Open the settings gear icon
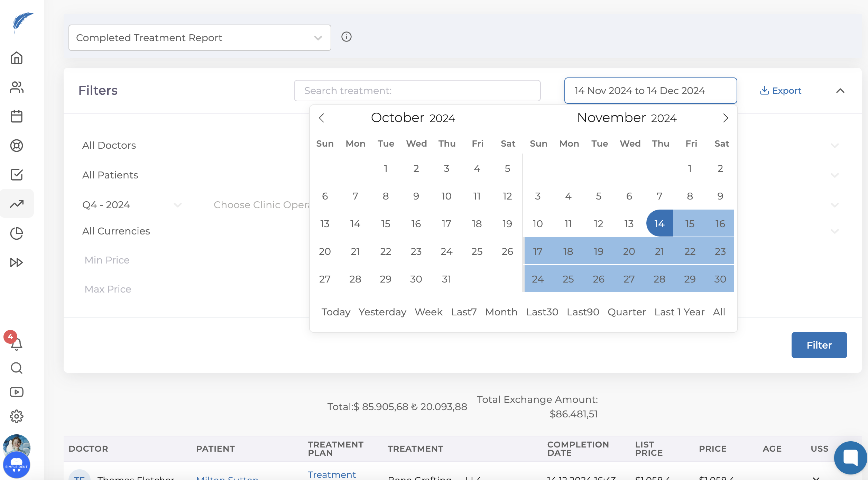The image size is (868, 480). [17, 416]
